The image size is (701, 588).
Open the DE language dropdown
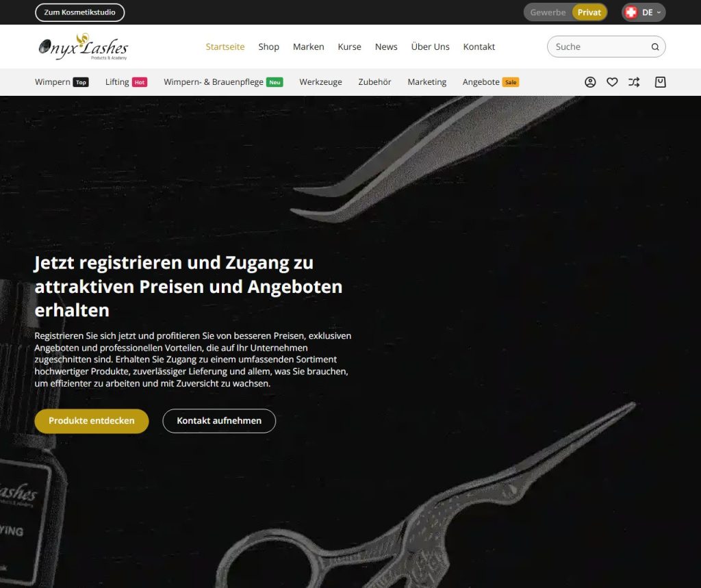click(x=643, y=12)
